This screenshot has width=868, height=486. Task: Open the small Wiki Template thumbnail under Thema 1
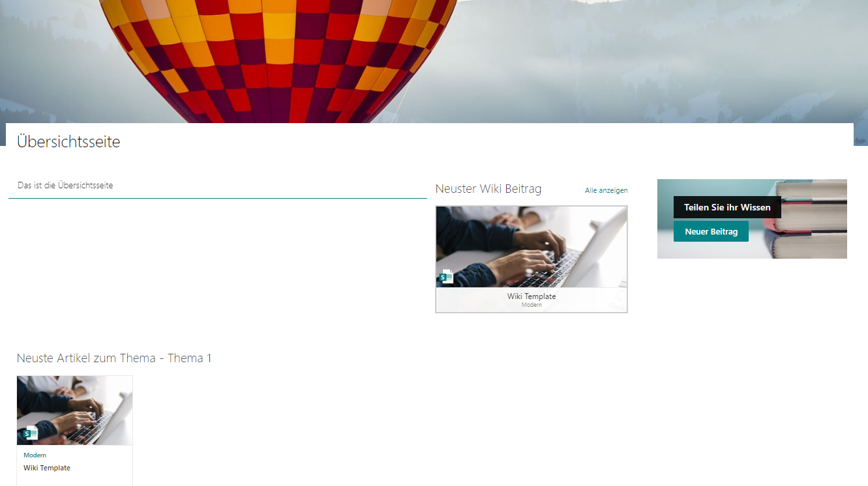click(75, 410)
